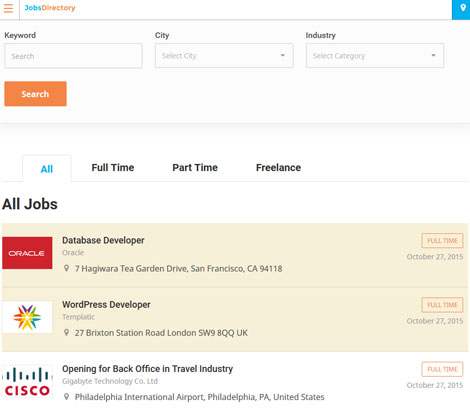
Task: Switch to the Full Time tab
Action: (113, 167)
